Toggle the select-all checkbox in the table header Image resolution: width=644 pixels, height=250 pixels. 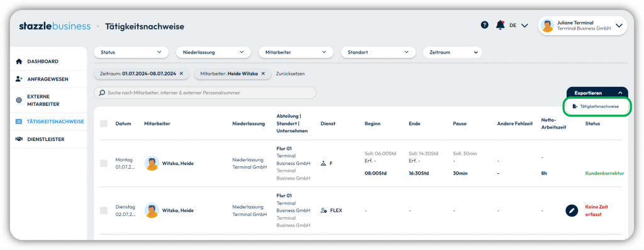point(104,124)
